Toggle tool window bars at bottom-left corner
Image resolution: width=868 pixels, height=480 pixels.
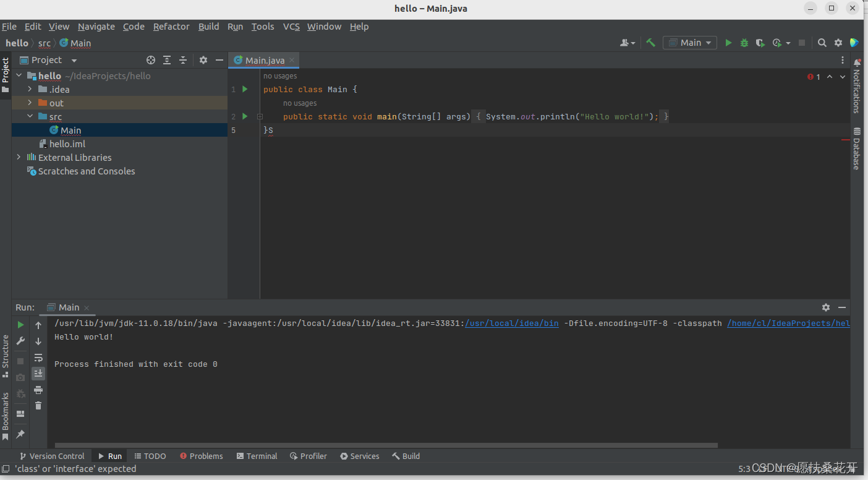point(6,468)
